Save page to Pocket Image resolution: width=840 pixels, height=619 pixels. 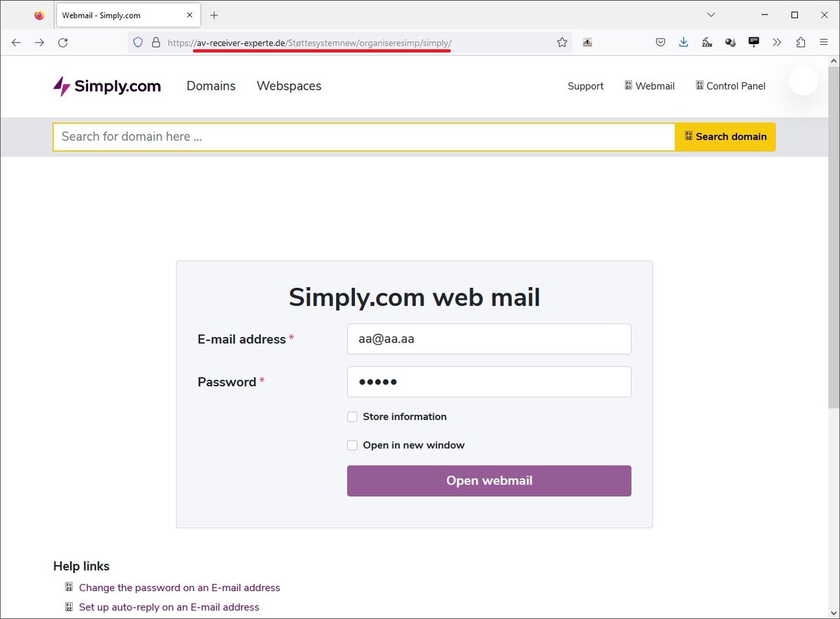660,43
